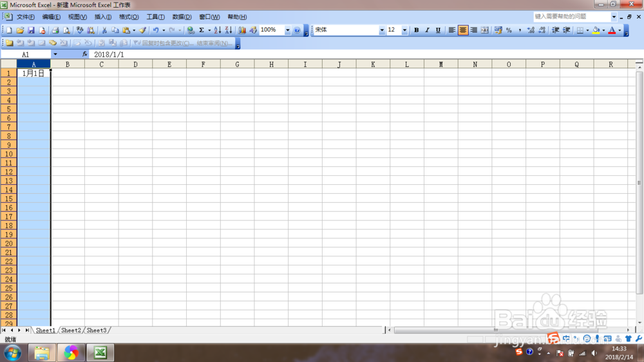Open the 编辑(E) menu

point(51,17)
